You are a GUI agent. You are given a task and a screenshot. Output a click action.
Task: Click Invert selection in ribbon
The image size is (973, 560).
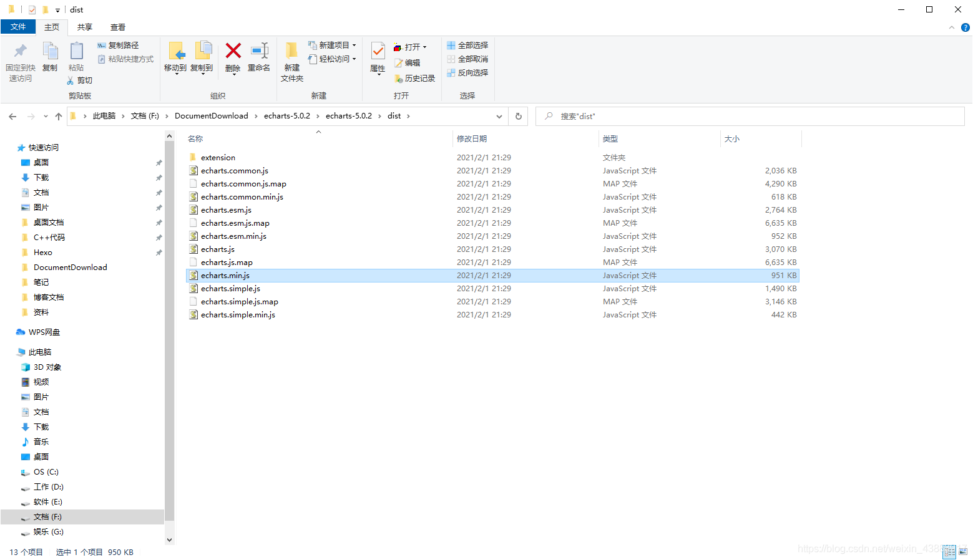point(467,73)
